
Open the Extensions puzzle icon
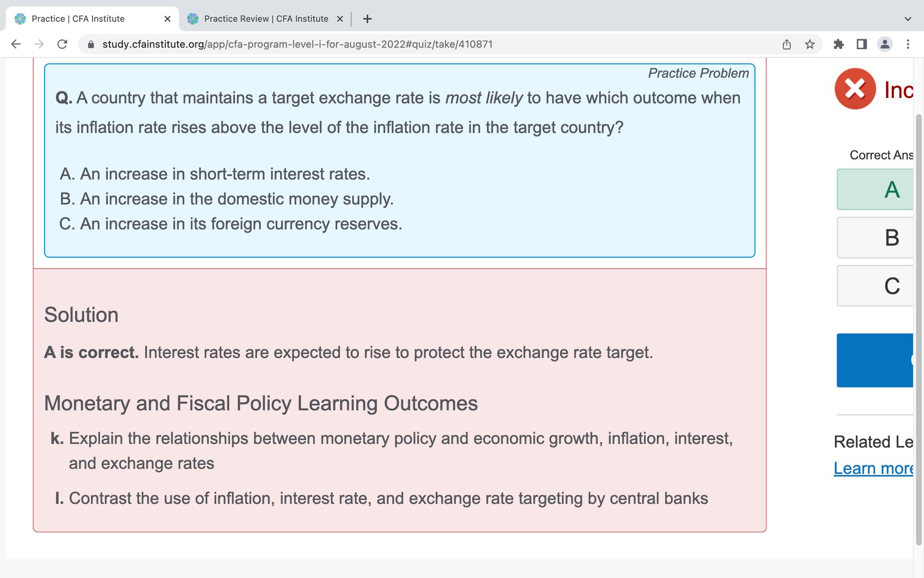[x=839, y=44]
